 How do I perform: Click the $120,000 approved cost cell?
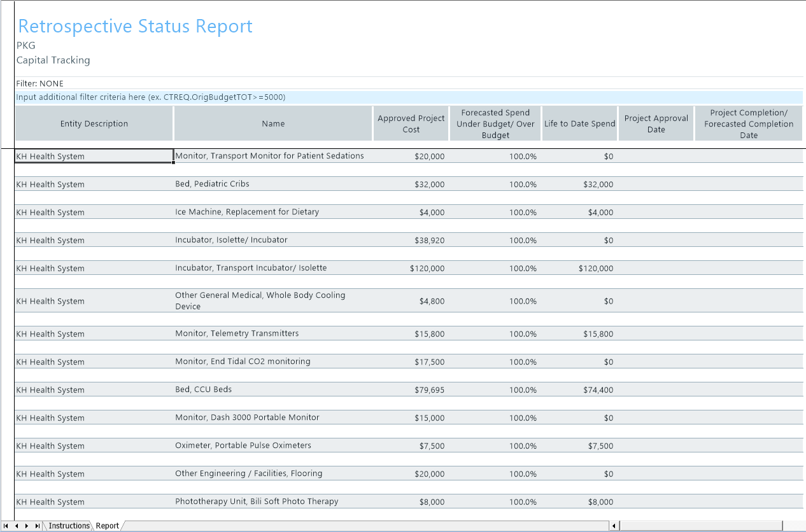[427, 269]
